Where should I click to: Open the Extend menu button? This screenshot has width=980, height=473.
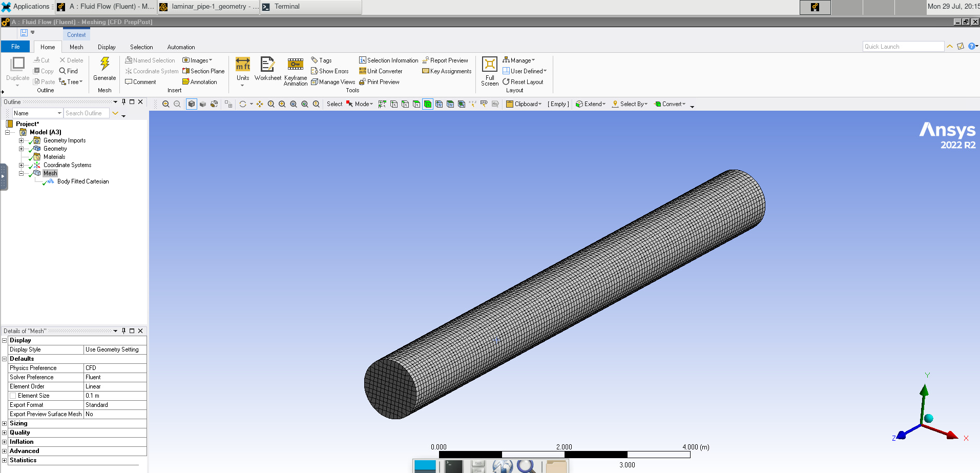591,104
